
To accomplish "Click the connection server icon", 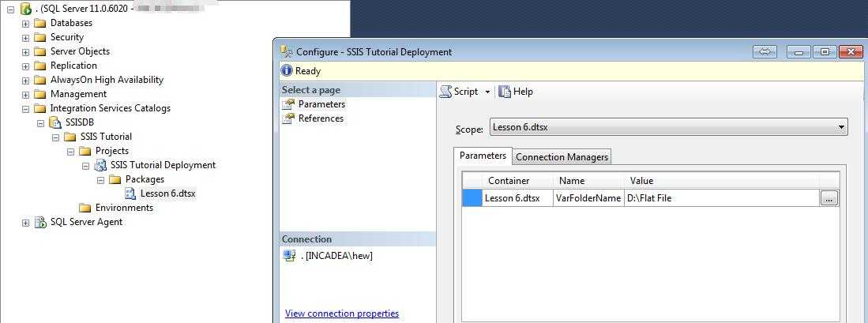I will 289,256.
